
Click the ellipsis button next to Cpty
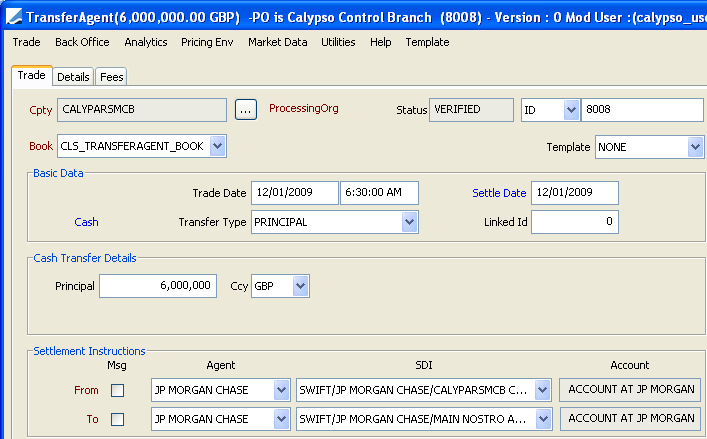coord(246,110)
